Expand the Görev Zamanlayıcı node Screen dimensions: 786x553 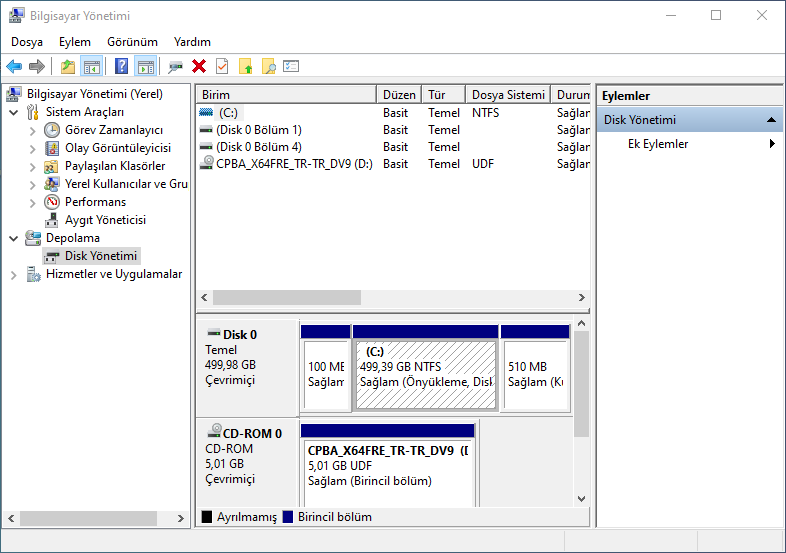(x=33, y=131)
